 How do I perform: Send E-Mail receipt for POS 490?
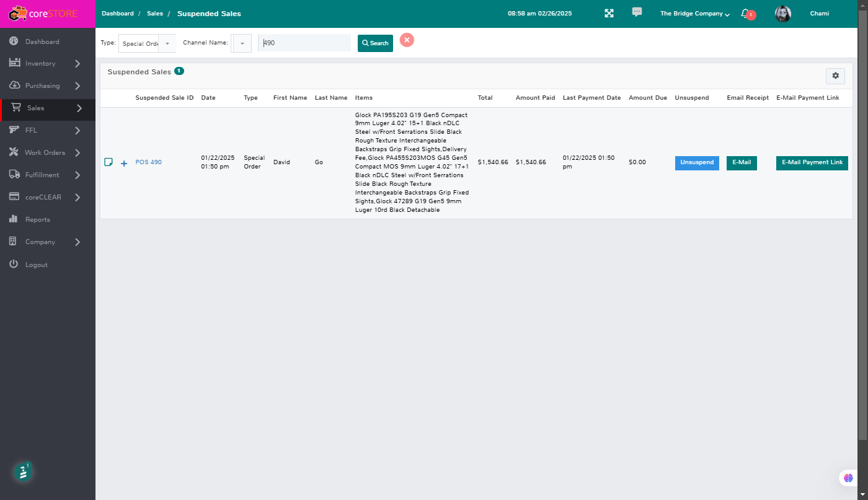click(x=742, y=163)
